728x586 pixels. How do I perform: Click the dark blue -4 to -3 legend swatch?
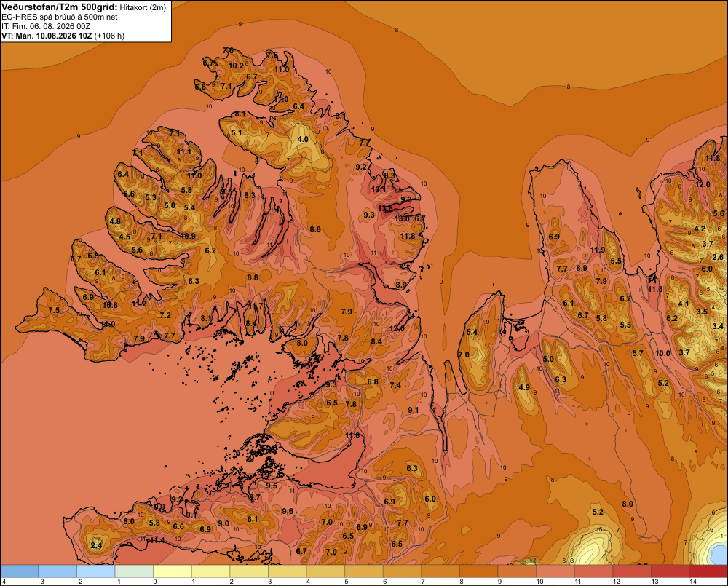(x=19, y=571)
